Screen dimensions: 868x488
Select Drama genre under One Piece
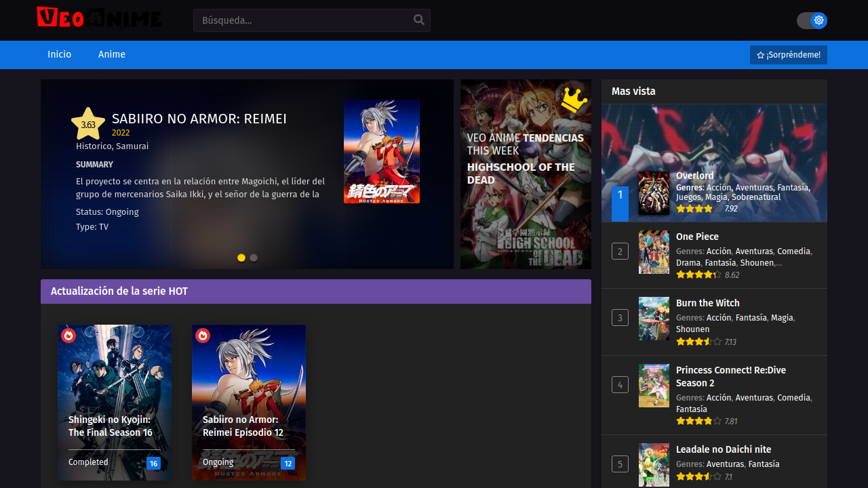pos(688,263)
